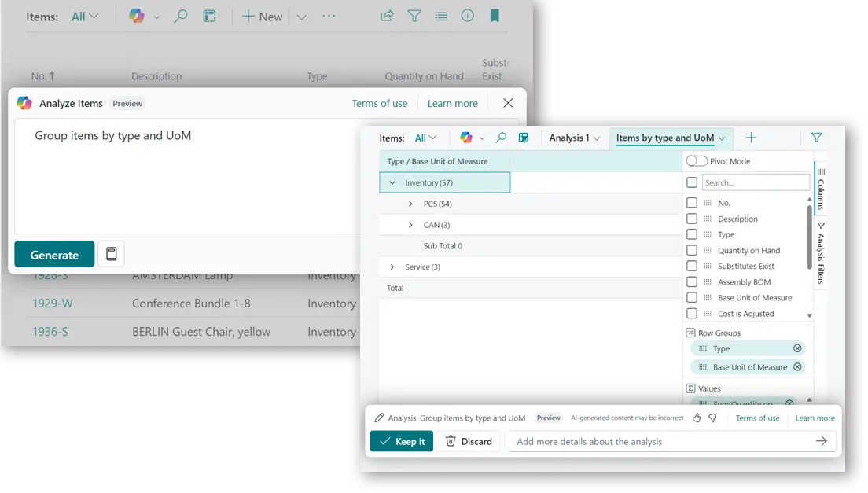Remove Sum Quantity on Hand value
868x493 pixels.
[789, 403]
